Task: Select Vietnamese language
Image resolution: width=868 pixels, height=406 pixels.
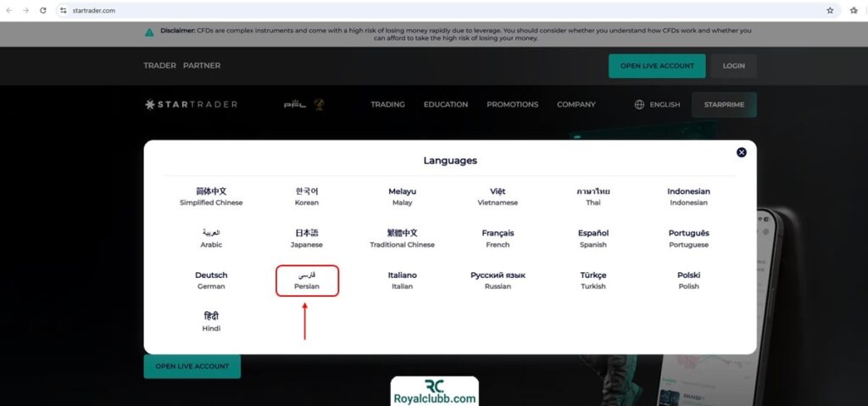Action: click(x=498, y=197)
